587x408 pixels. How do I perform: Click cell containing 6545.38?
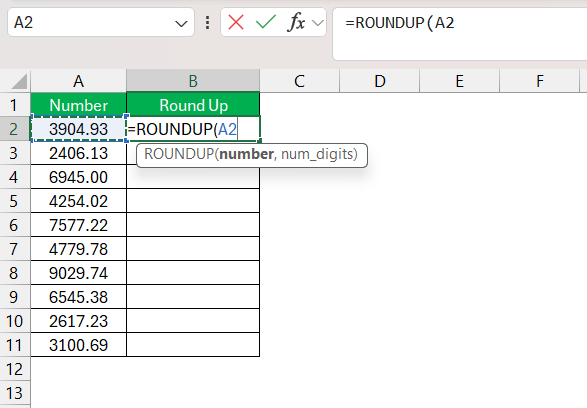[x=79, y=296]
